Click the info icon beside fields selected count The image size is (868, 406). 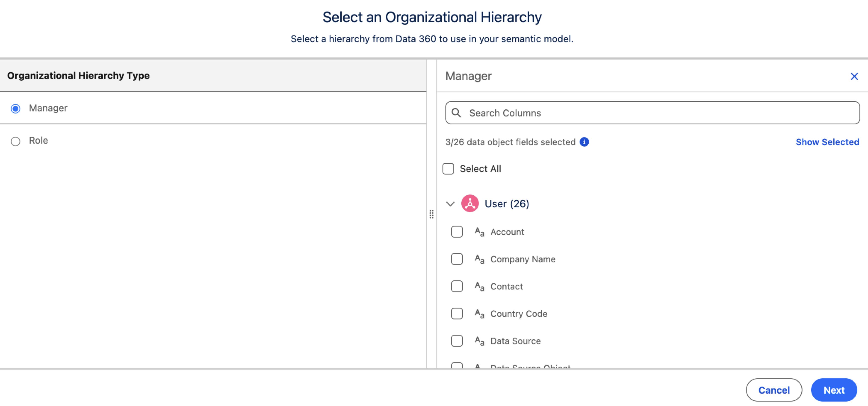[584, 142]
